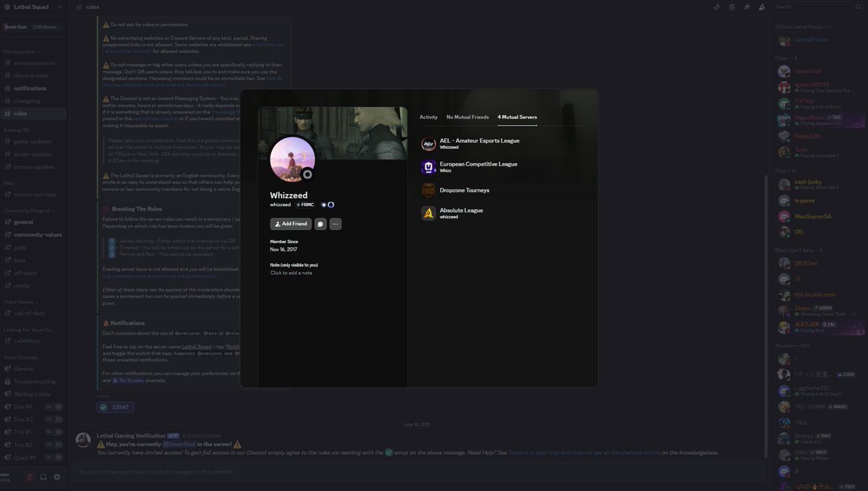Click the No Access channel mention link
This screenshot has height=491, width=868.
point(128,380)
